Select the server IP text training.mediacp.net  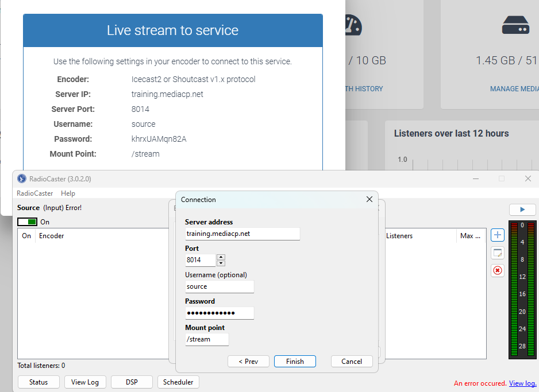pos(167,94)
